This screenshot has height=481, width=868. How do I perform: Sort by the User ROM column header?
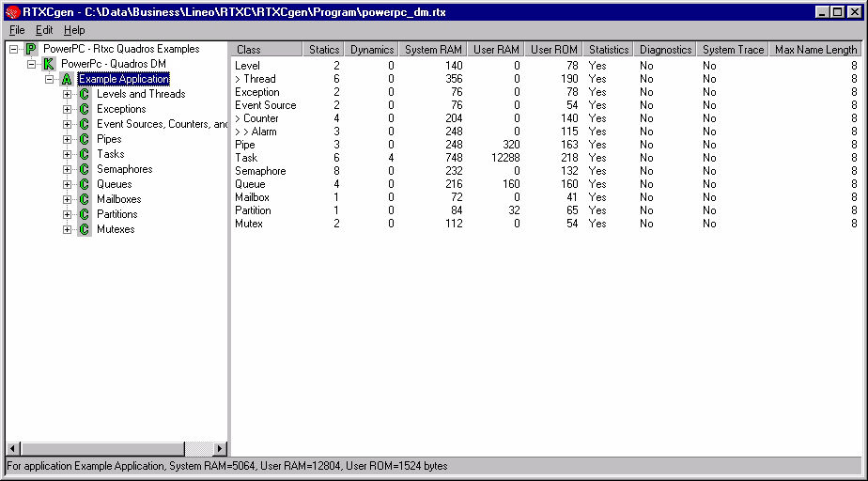pos(553,49)
